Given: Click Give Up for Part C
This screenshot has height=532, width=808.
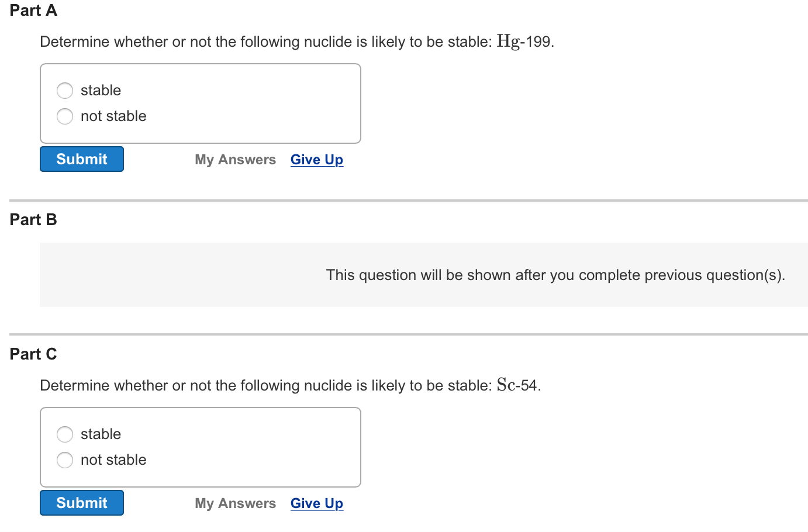Looking at the screenshot, I should tap(316, 503).
